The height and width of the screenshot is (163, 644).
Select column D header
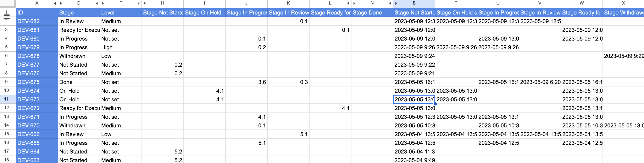point(79,3)
